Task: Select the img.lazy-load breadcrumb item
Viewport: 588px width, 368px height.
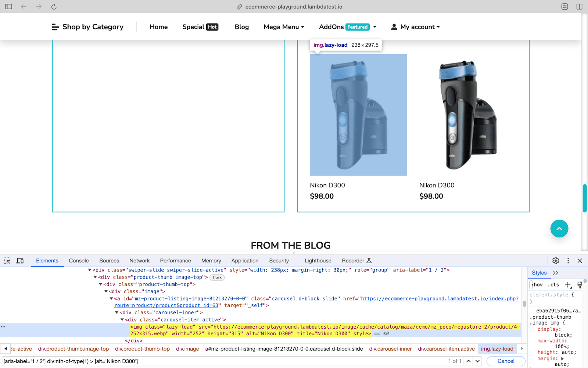Action: tap(497, 348)
